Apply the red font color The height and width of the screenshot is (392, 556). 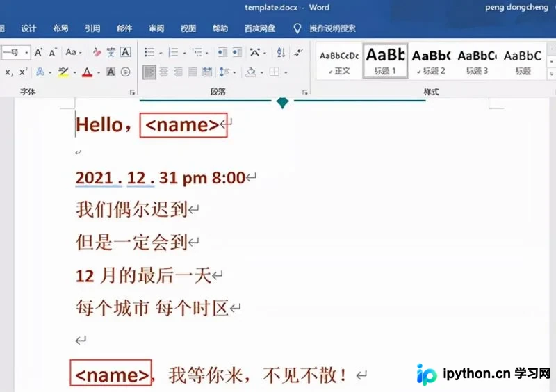pyautogui.click(x=88, y=72)
